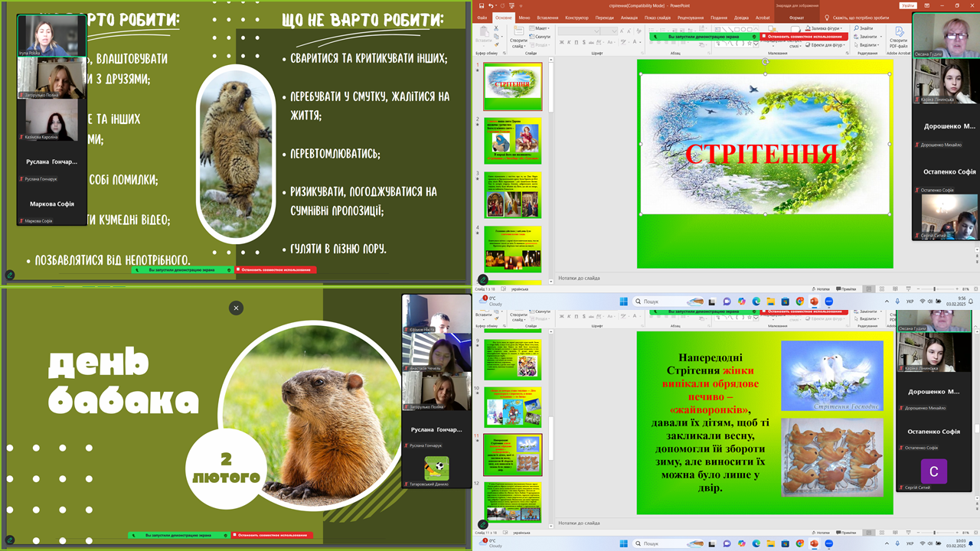Open the Cloudy weather widget on 9:56 taskbar
Screen dimensions: 980x551
click(x=491, y=301)
